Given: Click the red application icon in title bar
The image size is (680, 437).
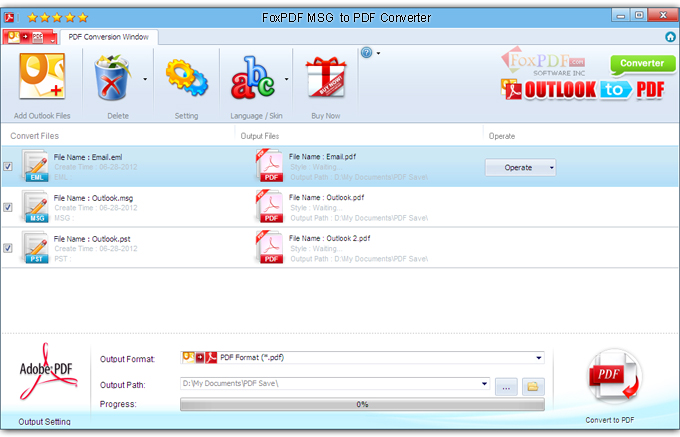Looking at the screenshot, I should (x=9, y=17).
